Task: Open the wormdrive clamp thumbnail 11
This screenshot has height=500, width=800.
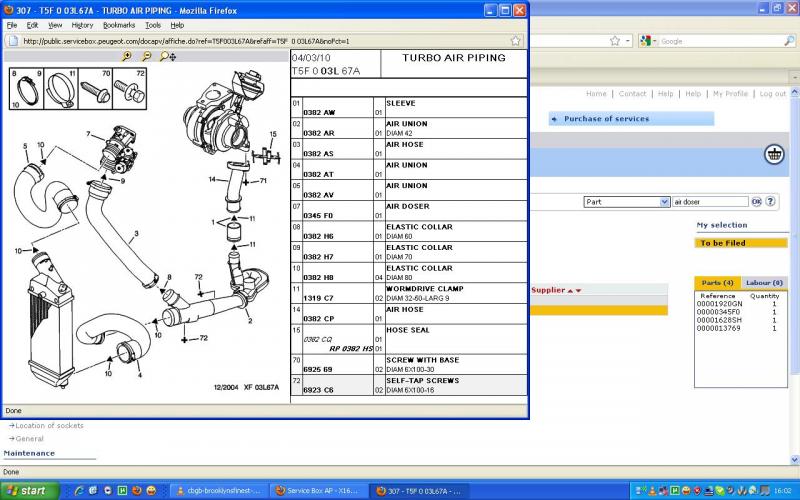Action: point(61,89)
